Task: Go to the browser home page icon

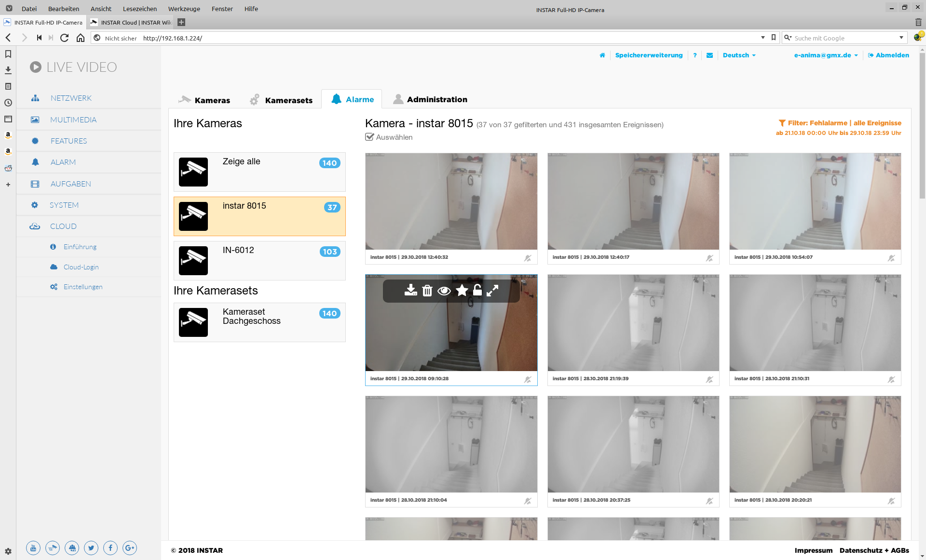Action: (x=81, y=38)
